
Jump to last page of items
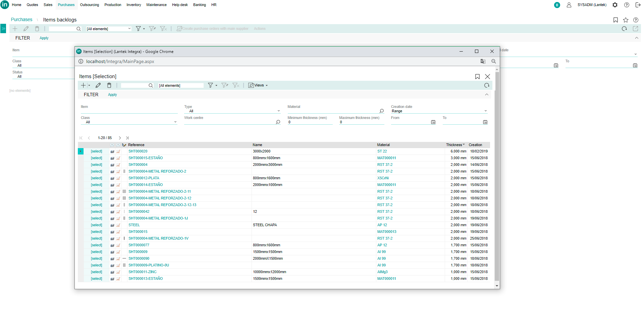pos(127,138)
